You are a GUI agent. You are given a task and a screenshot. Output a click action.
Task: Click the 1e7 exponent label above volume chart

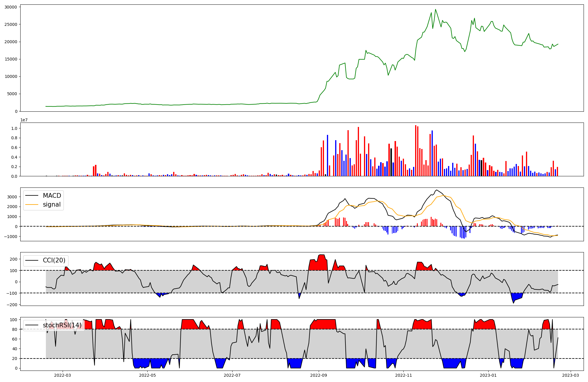click(x=24, y=120)
